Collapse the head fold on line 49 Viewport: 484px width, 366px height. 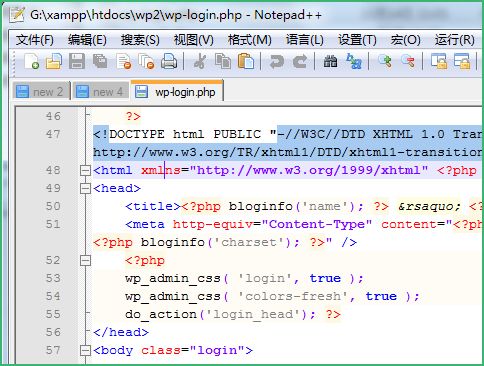click(x=85, y=188)
